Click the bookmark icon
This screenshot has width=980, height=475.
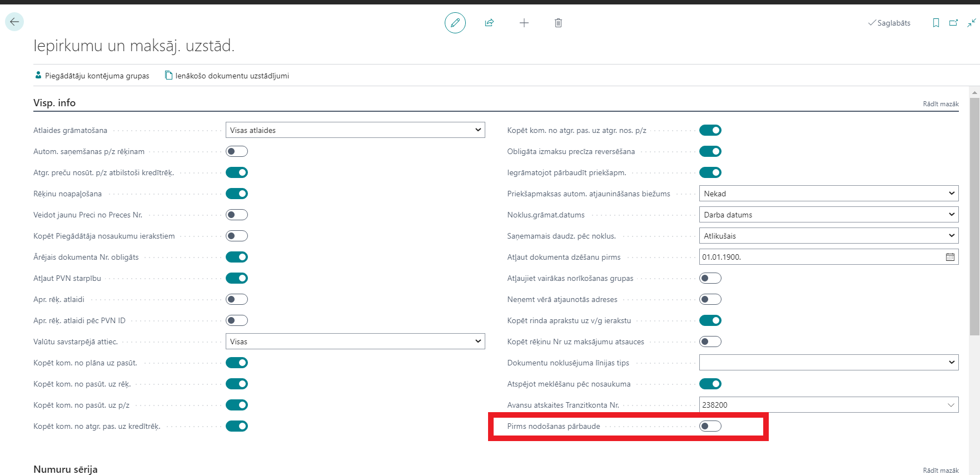tap(936, 23)
